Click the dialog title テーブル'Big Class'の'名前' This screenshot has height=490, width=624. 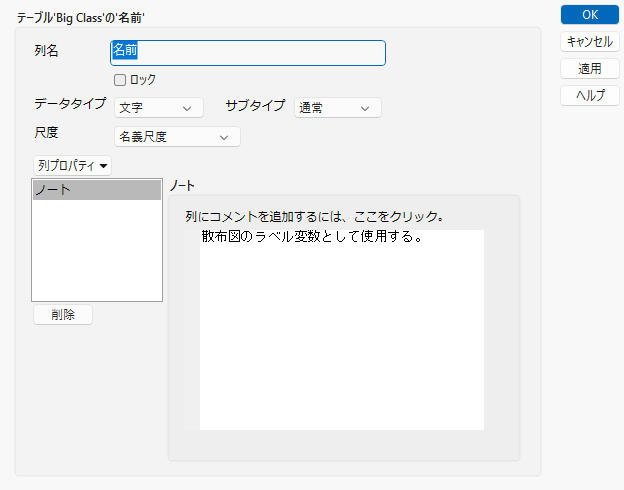pyautogui.click(x=80, y=18)
